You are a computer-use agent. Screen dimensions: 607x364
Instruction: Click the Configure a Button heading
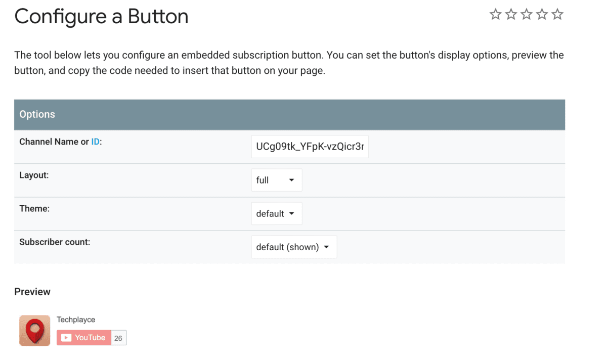(x=101, y=17)
